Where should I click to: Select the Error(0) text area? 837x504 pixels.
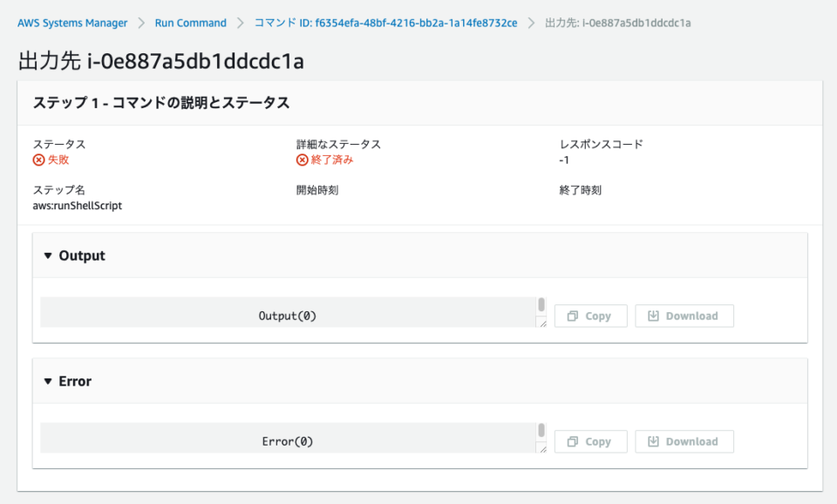(288, 441)
